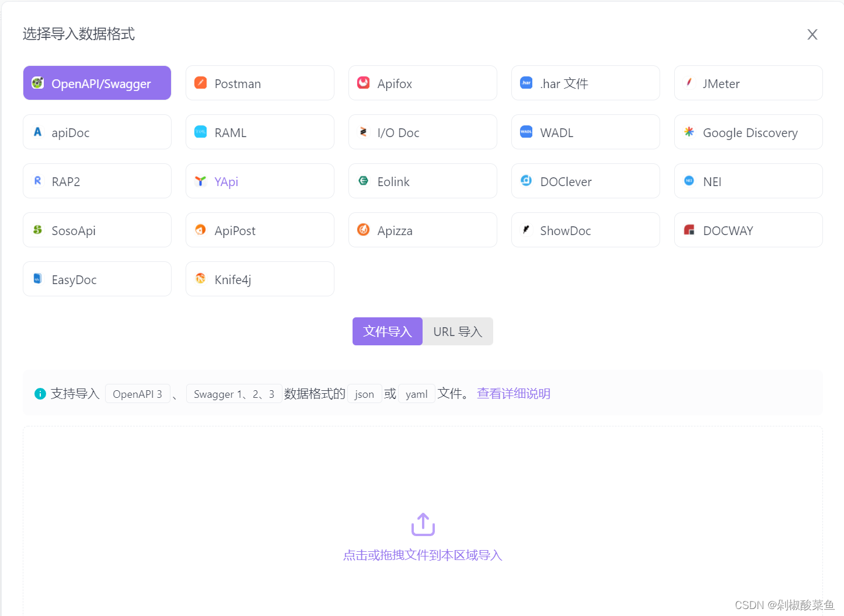Viewport: 844px width, 616px height.
Task: Pick JMeter label as data format
Action: [721, 83]
